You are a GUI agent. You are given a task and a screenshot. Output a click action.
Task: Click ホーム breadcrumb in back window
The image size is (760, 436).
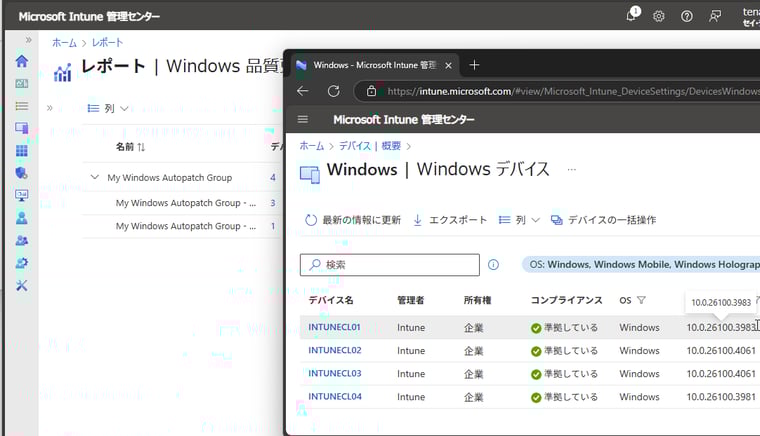64,43
